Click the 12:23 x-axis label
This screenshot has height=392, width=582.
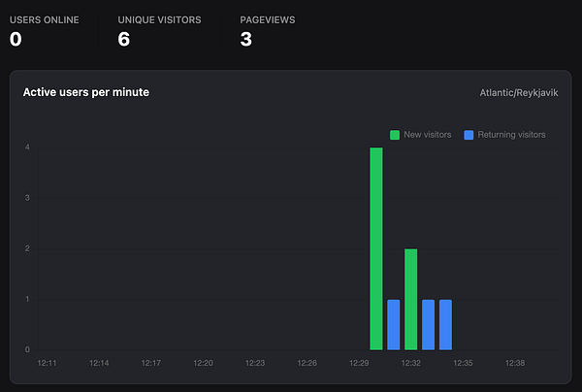tap(255, 363)
